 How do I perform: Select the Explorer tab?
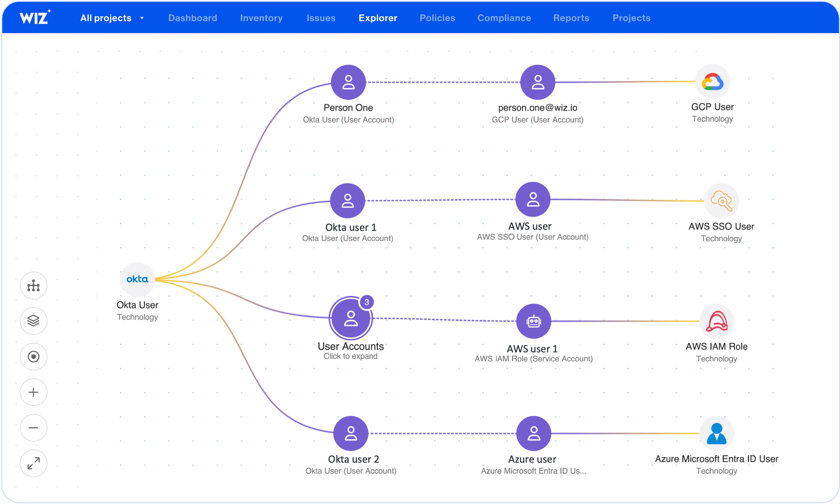pos(378,18)
